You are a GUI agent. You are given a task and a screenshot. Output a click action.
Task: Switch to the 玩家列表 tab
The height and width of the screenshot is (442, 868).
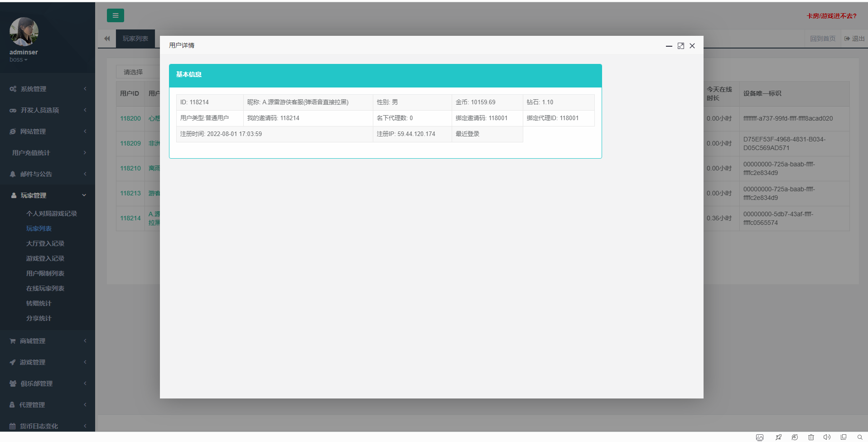[135, 39]
